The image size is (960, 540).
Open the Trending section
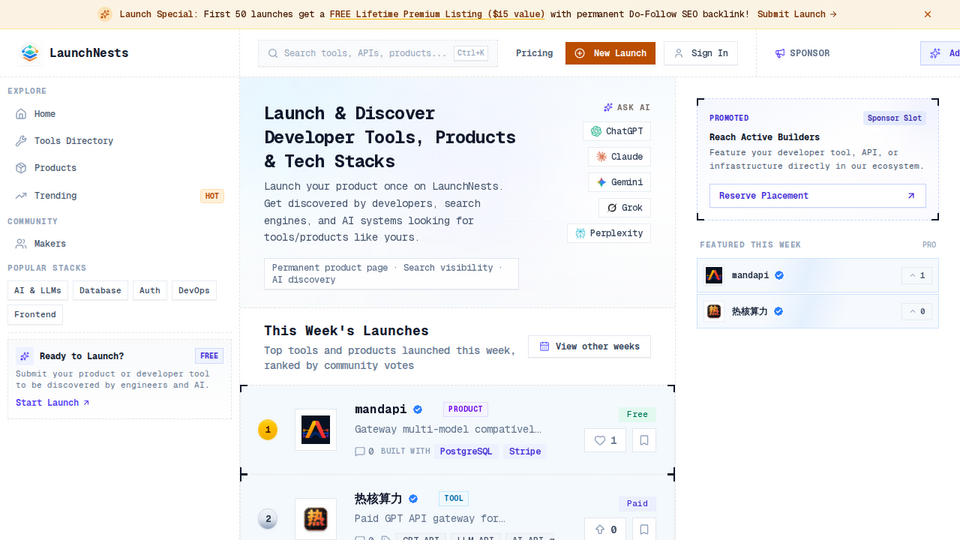pyautogui.click(x=119, y=196)
